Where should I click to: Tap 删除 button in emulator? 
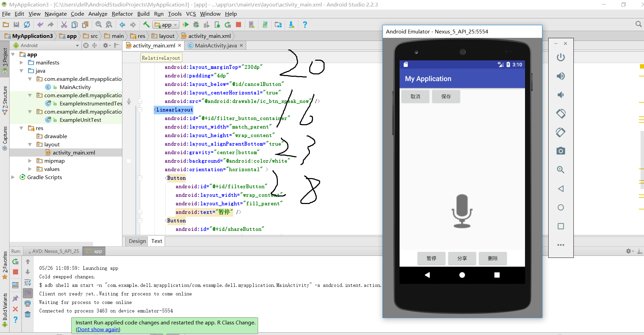point(493,258)
